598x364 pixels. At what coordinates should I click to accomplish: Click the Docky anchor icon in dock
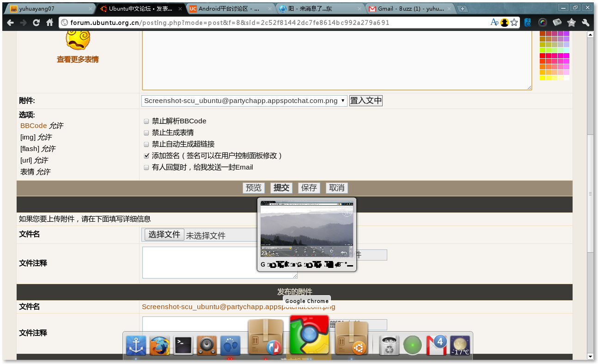[136, 346]
